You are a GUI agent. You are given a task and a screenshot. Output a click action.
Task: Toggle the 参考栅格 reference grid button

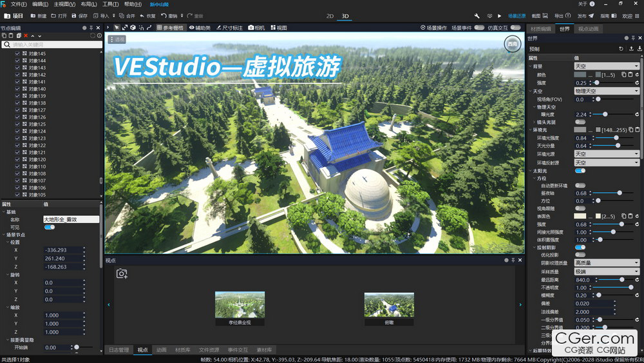click(170, 28)
